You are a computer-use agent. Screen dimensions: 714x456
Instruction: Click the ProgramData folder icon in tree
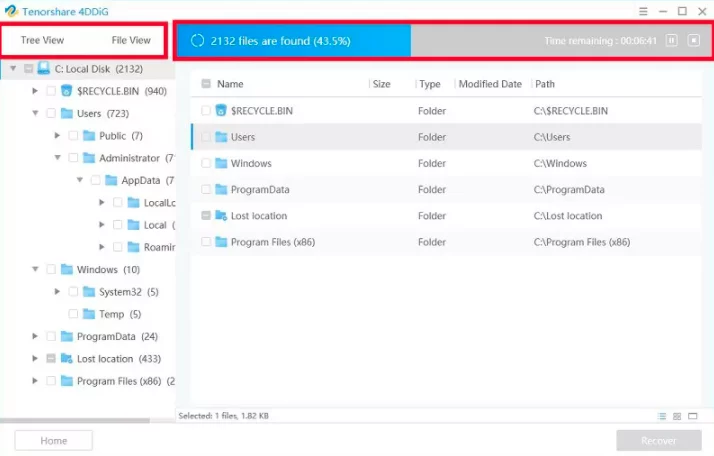coord(66,336)
